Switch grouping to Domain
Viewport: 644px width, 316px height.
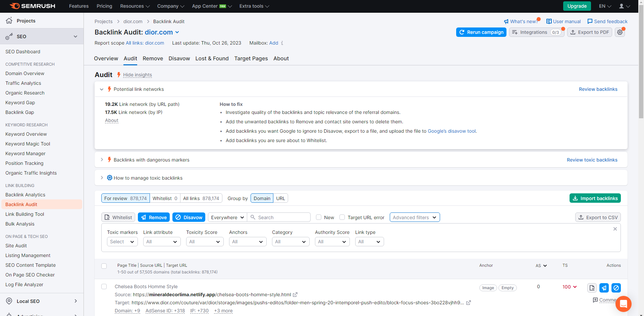click(x=262, y=198)
